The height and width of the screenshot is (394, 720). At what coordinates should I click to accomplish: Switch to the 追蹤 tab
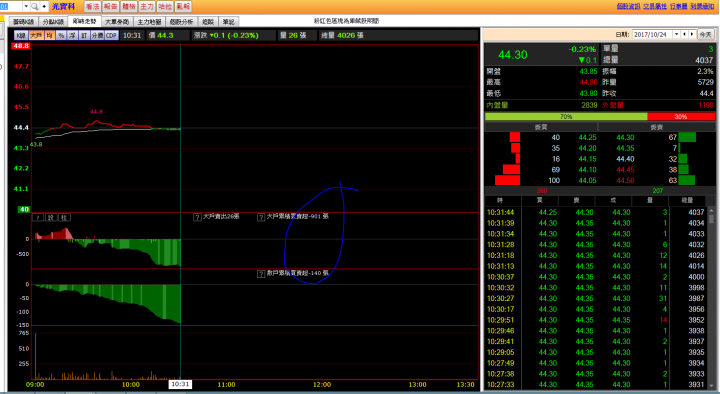coord(208,22)
